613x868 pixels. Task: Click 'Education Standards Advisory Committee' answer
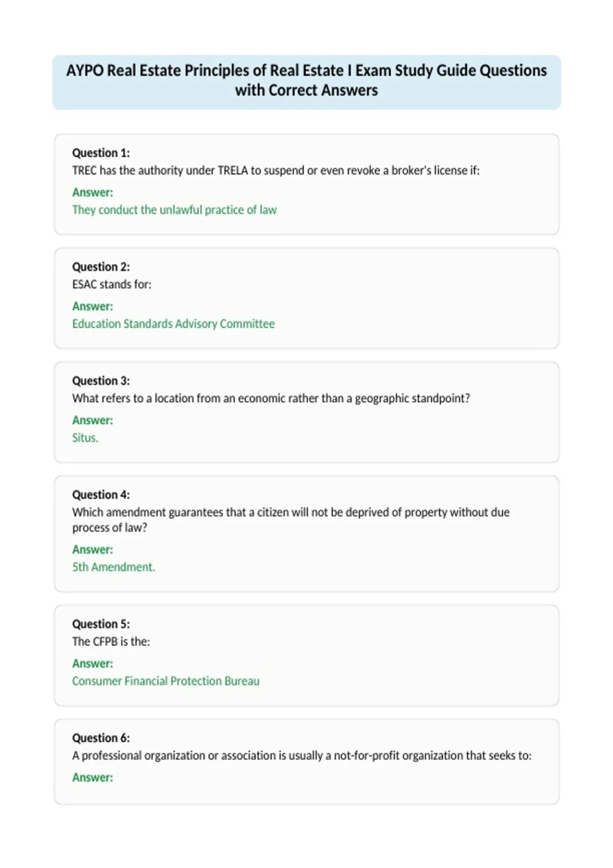pyautogui.click(x=173, y=324)
